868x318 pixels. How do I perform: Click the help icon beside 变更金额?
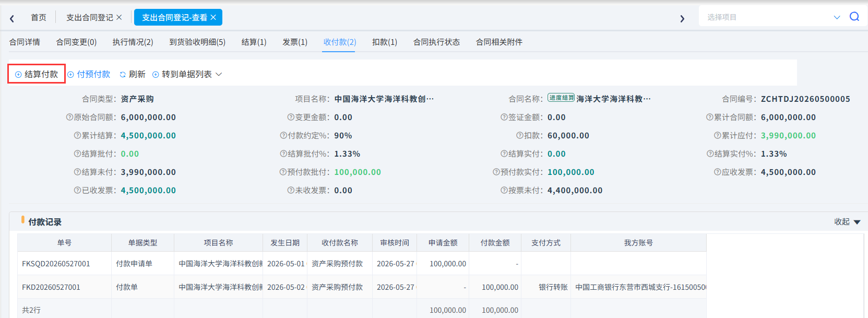(x=291, y=117)
